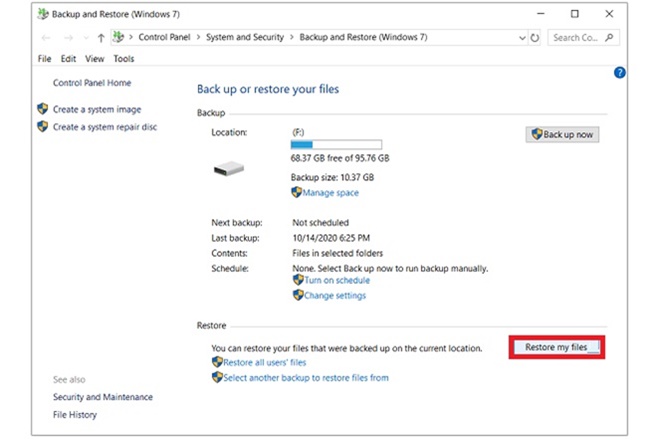660x440 pixels.
Task: Expand the chevron after Control Panel breadcrumb
Action: coord(198,37)
